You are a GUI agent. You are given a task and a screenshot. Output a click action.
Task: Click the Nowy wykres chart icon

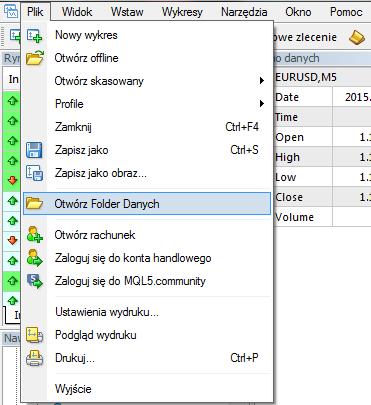(x=34, y=35)
